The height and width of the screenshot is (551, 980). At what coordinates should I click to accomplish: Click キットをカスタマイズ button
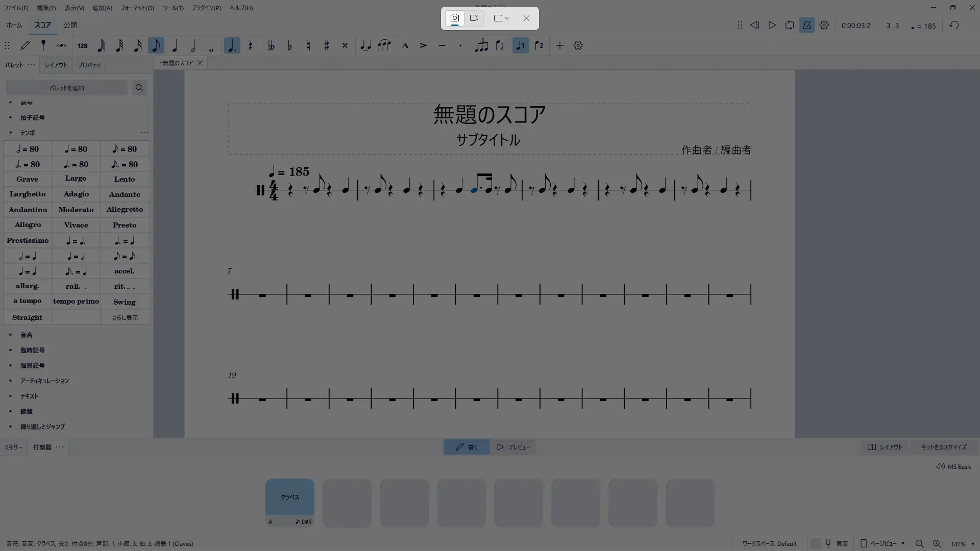click(943, 447)
